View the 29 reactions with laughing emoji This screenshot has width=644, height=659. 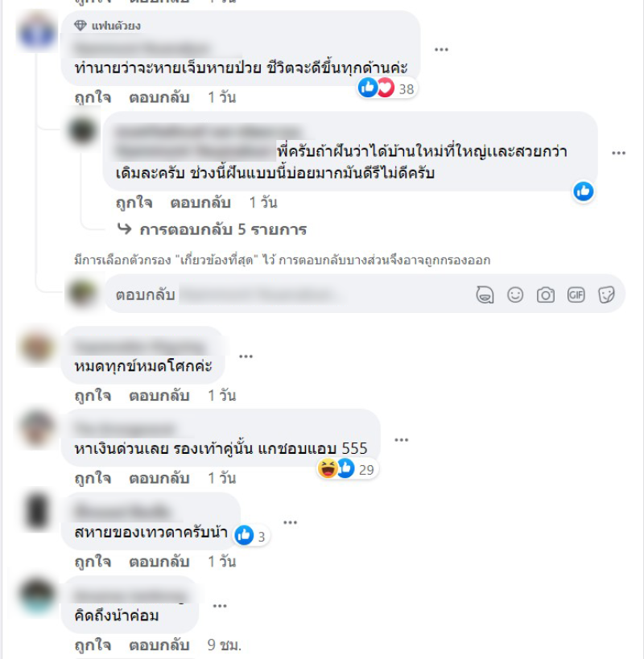click(348, 468)
